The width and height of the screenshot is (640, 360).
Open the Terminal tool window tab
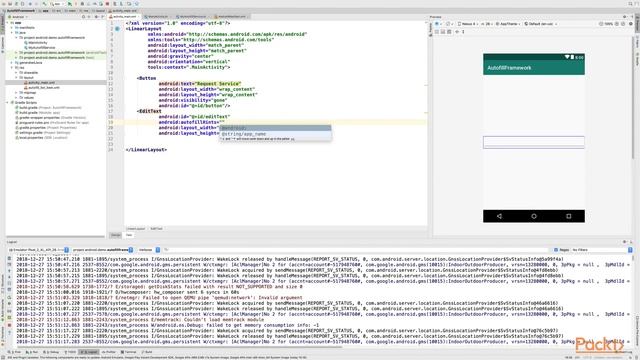128,352
